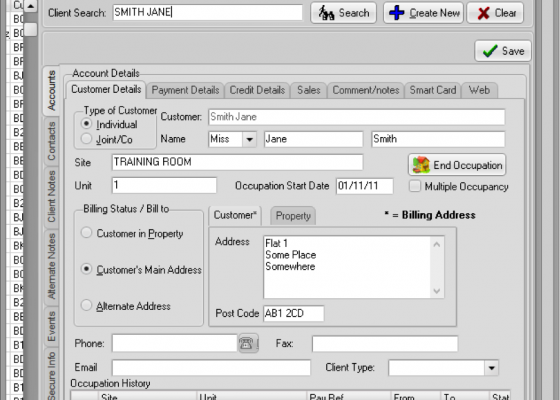Open the Property address tab
560x400 pixels.
pyautogui.click(x=293, y=216)
